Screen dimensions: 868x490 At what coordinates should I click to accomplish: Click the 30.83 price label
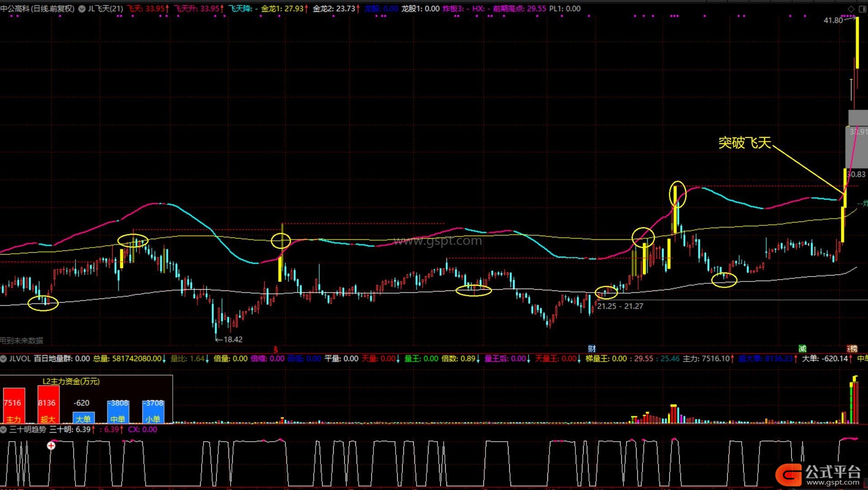point(856,174)
